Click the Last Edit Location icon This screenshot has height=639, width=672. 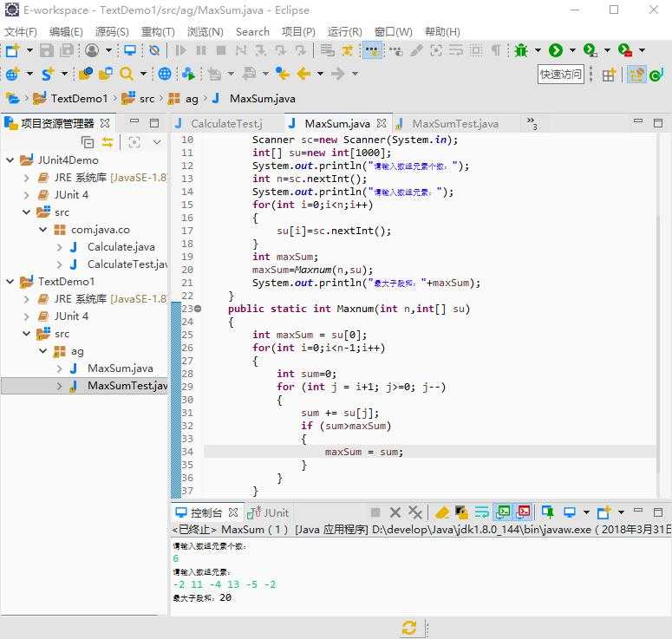point(283,74)
